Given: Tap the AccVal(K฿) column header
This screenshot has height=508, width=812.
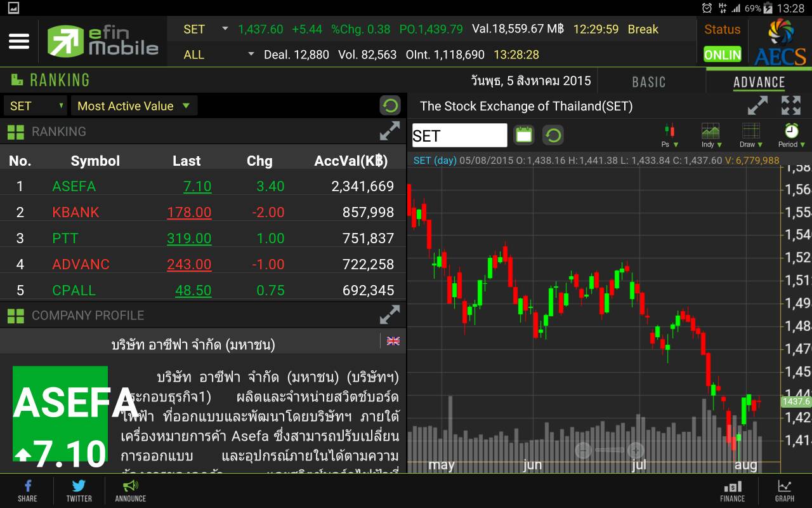Looking at the screenshot, I should tap(351, 161).
